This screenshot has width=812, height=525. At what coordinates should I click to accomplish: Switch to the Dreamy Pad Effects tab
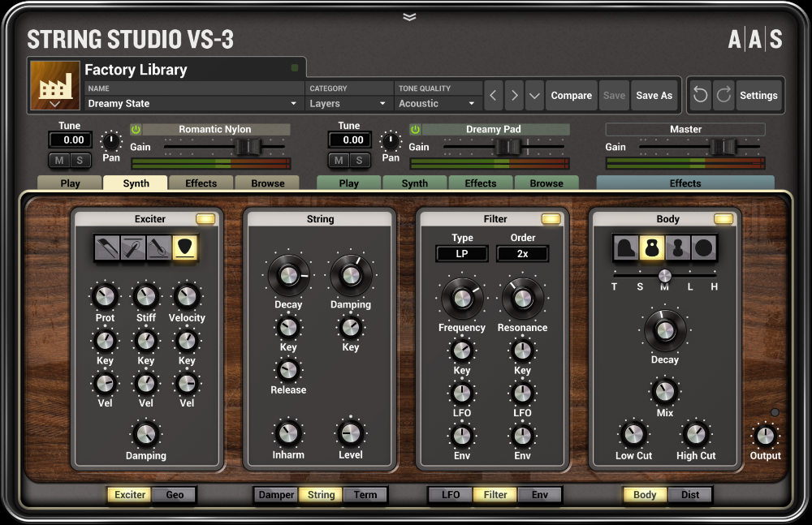coord(481,183)
